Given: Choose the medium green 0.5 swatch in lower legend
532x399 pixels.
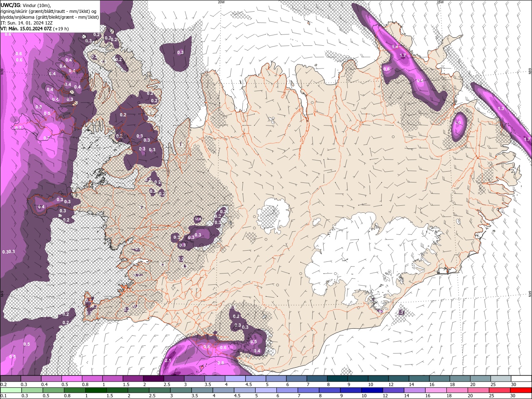Looking at the screenshot, I should (x=53, y=390).
